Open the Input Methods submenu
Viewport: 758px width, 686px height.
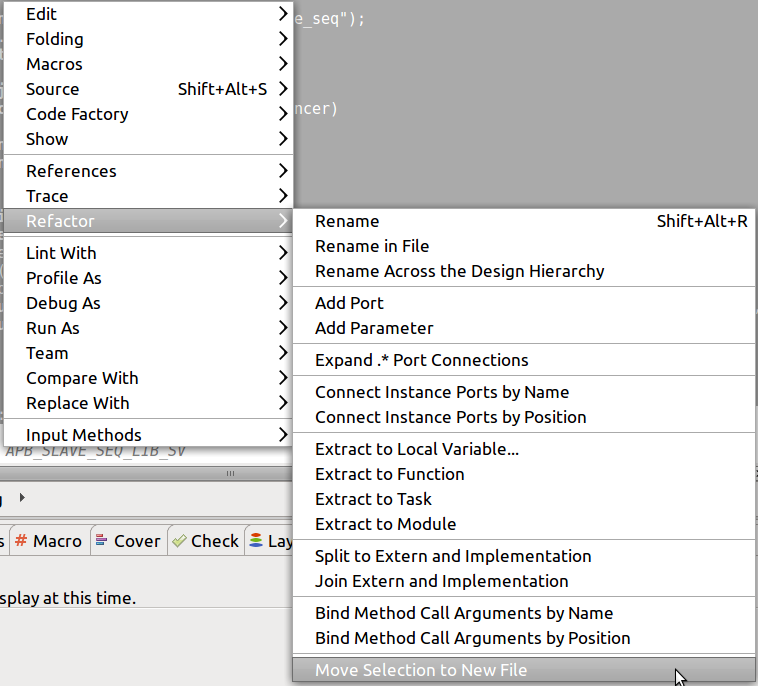84,435
